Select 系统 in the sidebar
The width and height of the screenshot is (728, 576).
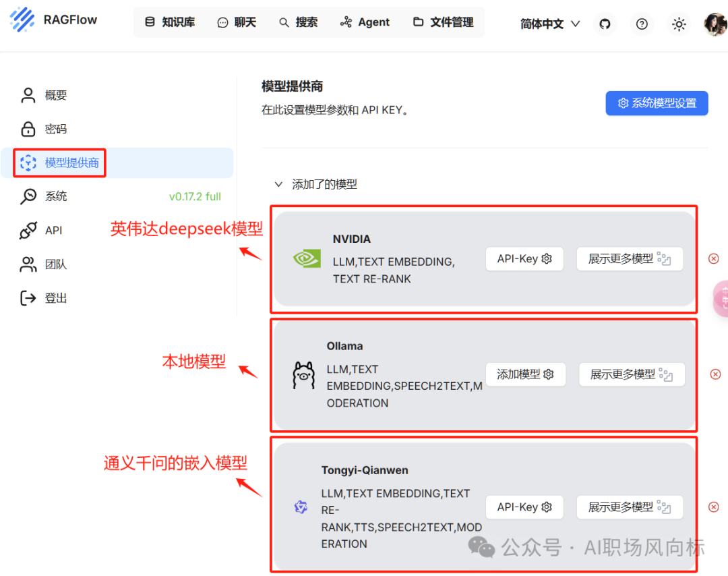click(x=117, y=196)
